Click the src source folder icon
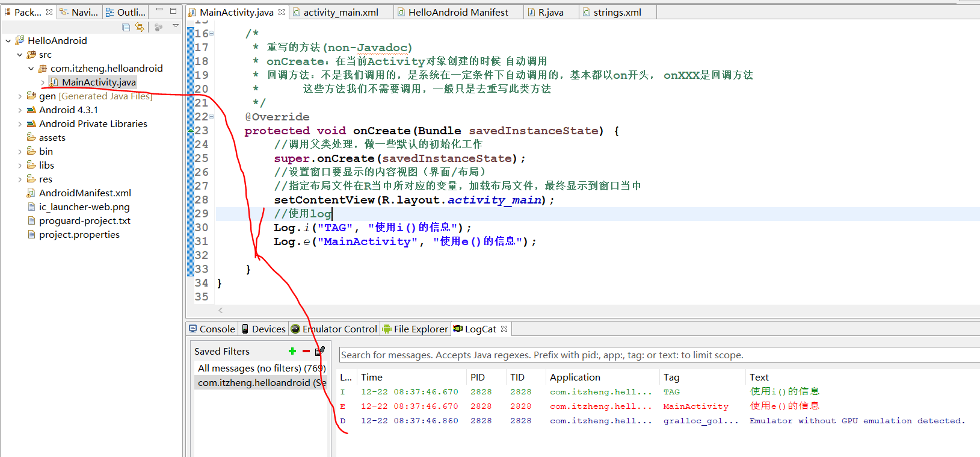Viewport: 980px width, 457px height. tap(31, 55)
